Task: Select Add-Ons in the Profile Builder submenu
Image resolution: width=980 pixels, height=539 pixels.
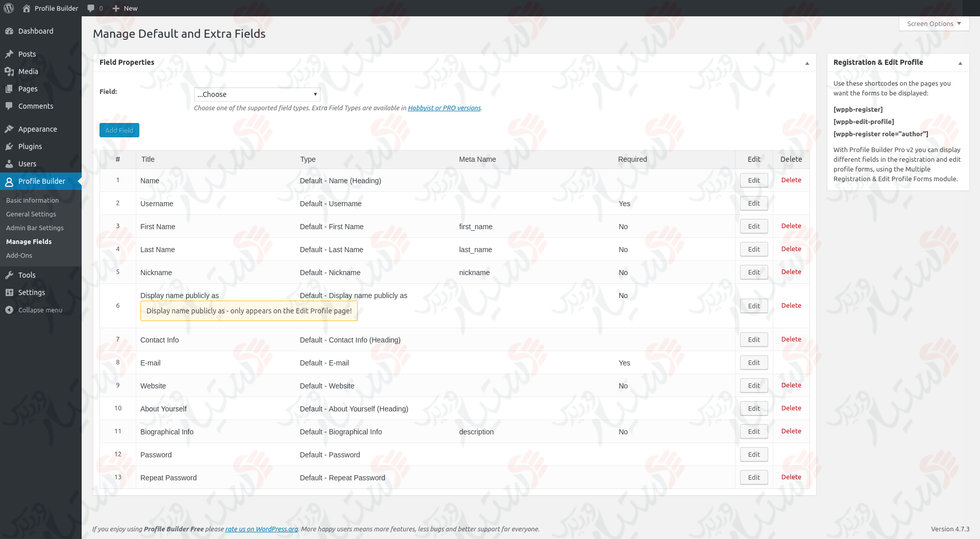Action: [x=19, y=255]
